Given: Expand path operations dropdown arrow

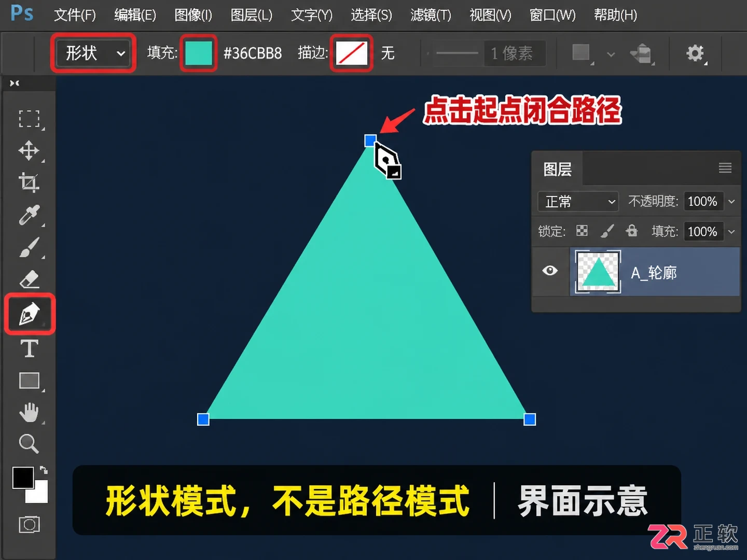Looking at the screenshot, I should click(x=611, y=54).
